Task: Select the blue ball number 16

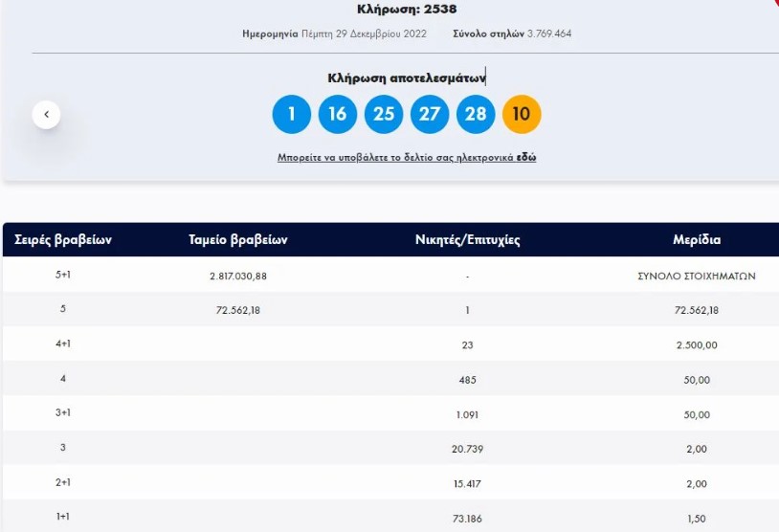Action: point(338,115)
